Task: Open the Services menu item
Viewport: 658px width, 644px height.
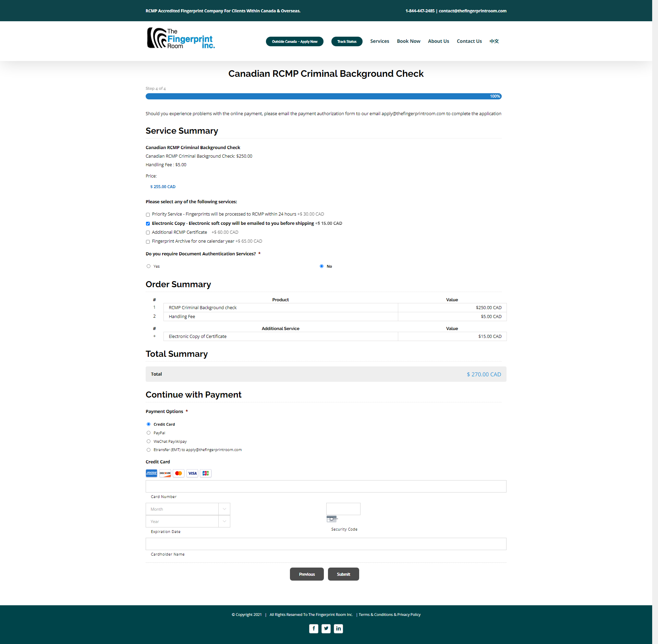Action: coord(379,41)
